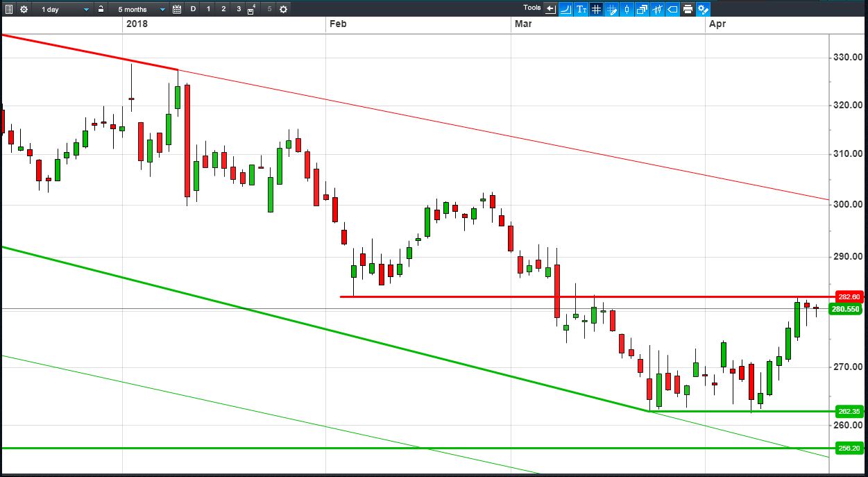Toggle the padlock lock icon
The width and height of the screenshot is (868, 477).
pos(101,9)
